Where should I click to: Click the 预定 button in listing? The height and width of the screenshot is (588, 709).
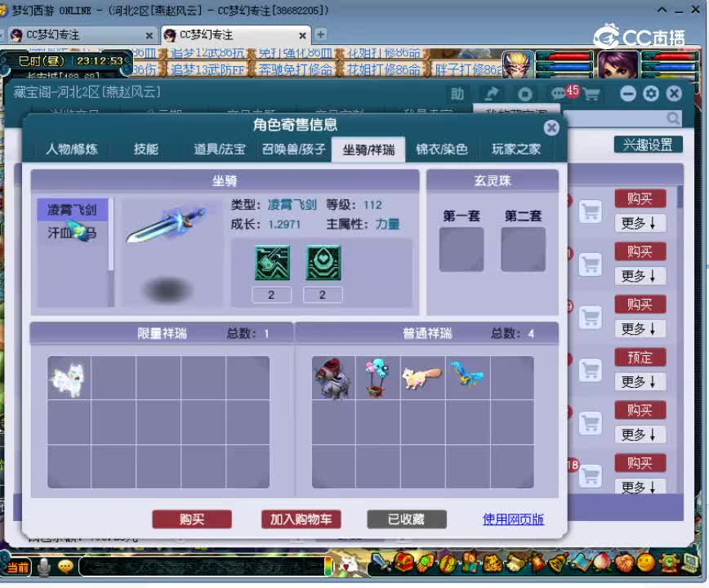[x=640, y=358]
